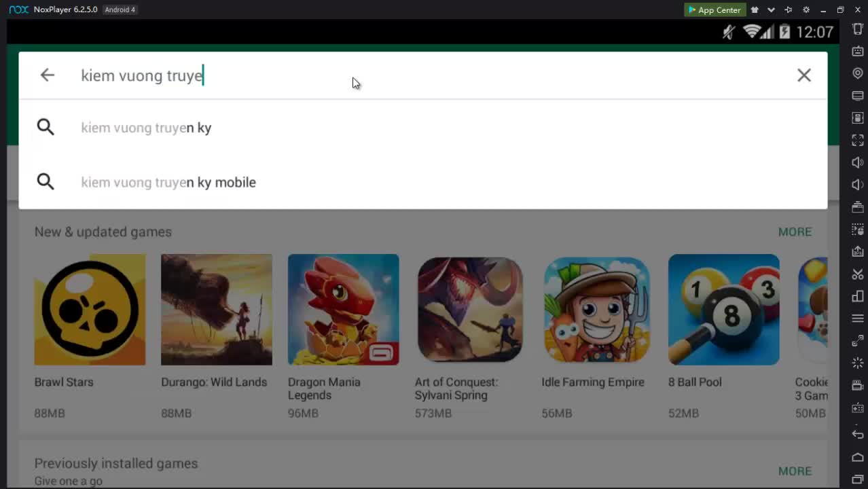This screenshot has width=868, height=489.
Task: Clear the search text with the X
Action: click(804, 75)
